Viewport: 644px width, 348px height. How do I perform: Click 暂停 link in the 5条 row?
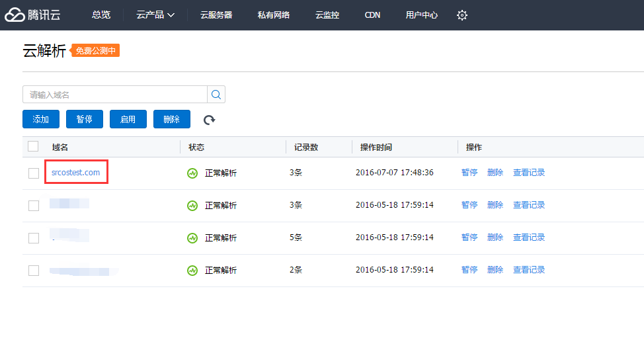[x=469, y=238]
